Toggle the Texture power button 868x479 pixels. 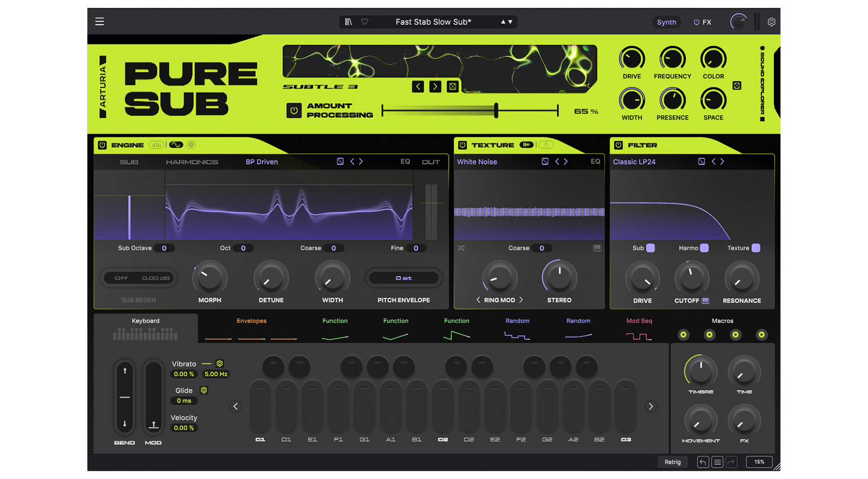[x=462, y=145]
